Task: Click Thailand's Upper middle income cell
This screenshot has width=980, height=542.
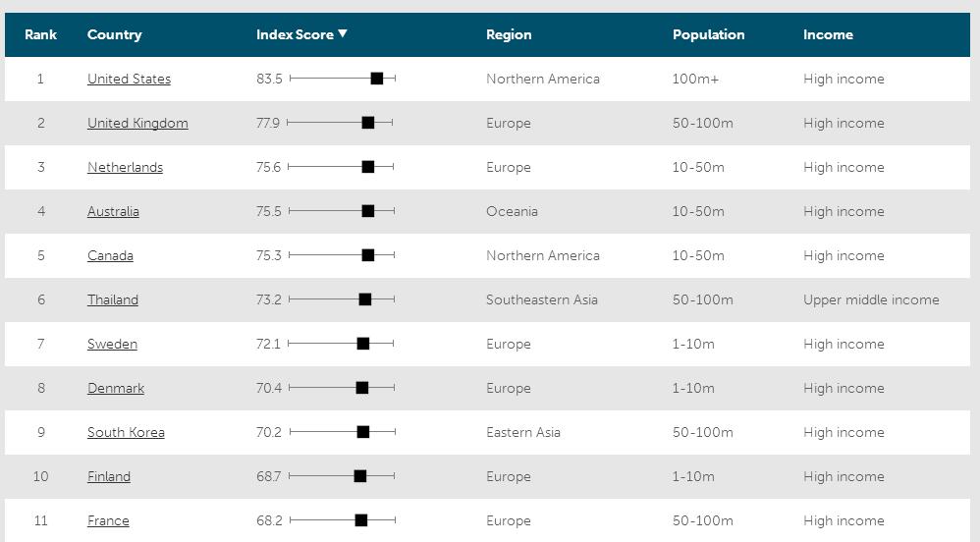Action: click(871, 299)
